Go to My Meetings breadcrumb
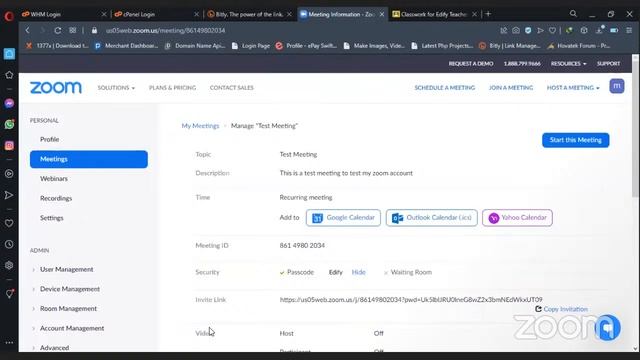Screen dimensions: 640x360 200,126
